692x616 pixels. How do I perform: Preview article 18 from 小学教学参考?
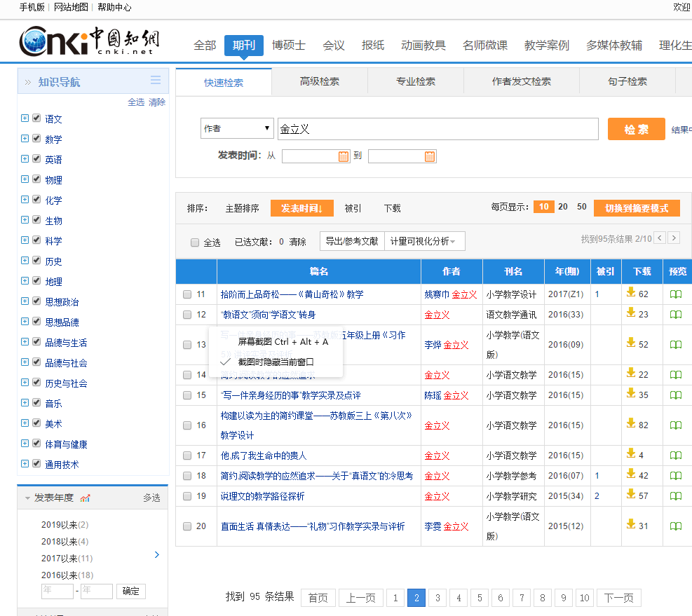(x=676, y=476)
